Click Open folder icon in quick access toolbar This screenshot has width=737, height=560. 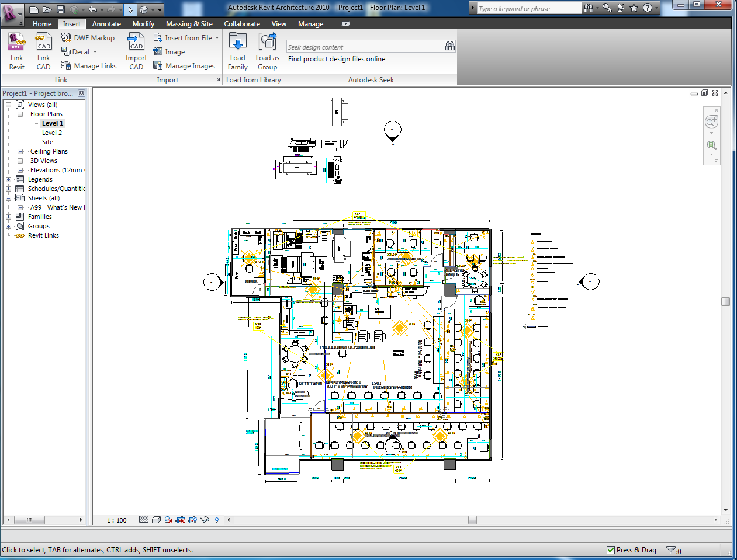pyautogui.click(x=47, y=9)
